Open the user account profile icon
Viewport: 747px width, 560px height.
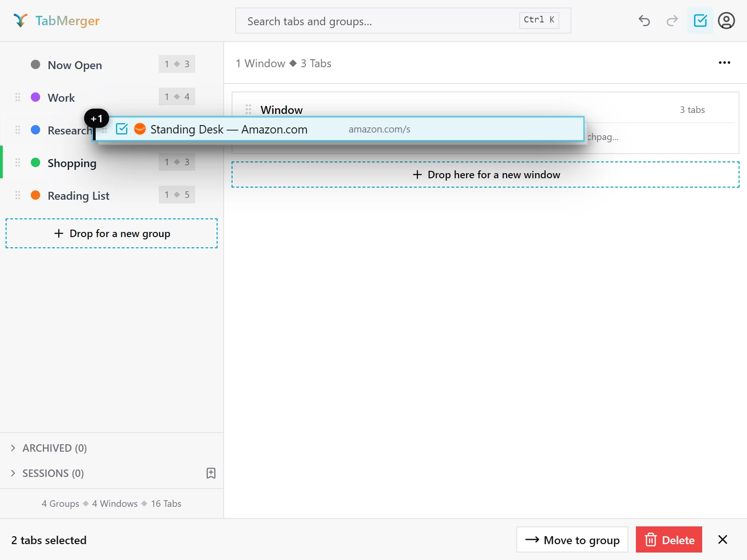pos(726,21)
